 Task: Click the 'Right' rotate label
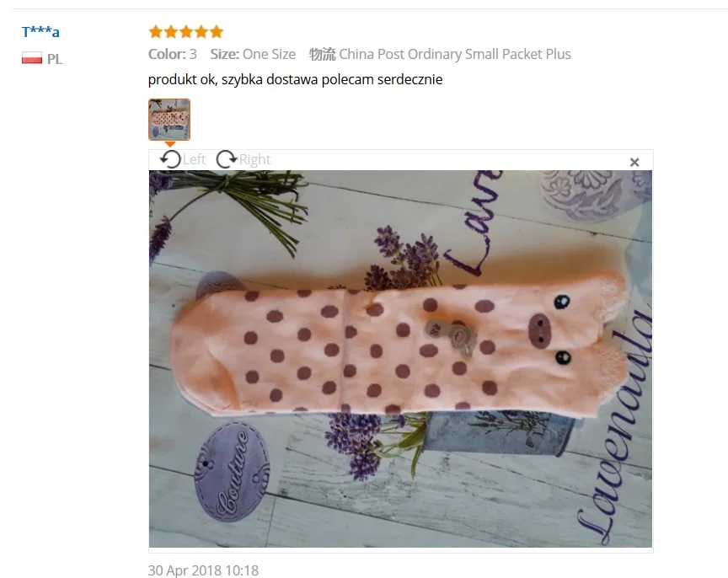click(x=254, y=160)
